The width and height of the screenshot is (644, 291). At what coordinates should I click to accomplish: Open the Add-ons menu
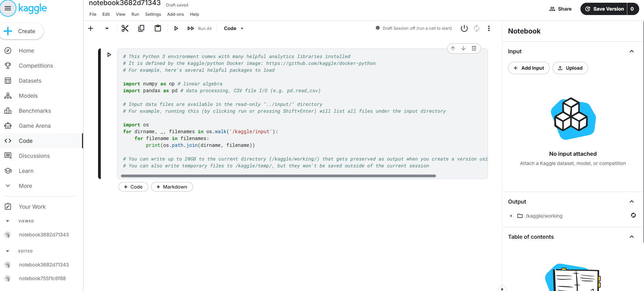[x=175, y=14]
